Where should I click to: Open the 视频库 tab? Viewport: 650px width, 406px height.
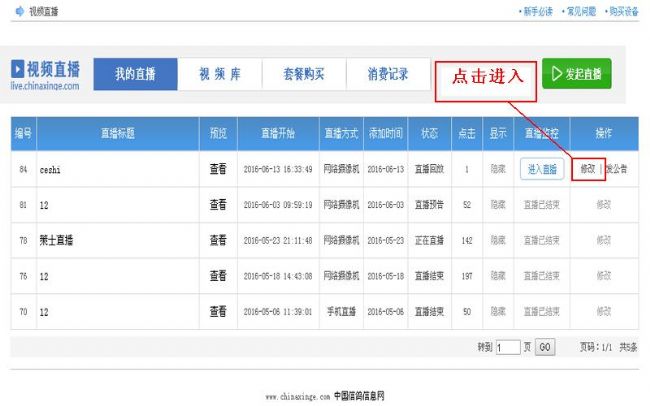(219, 74)
